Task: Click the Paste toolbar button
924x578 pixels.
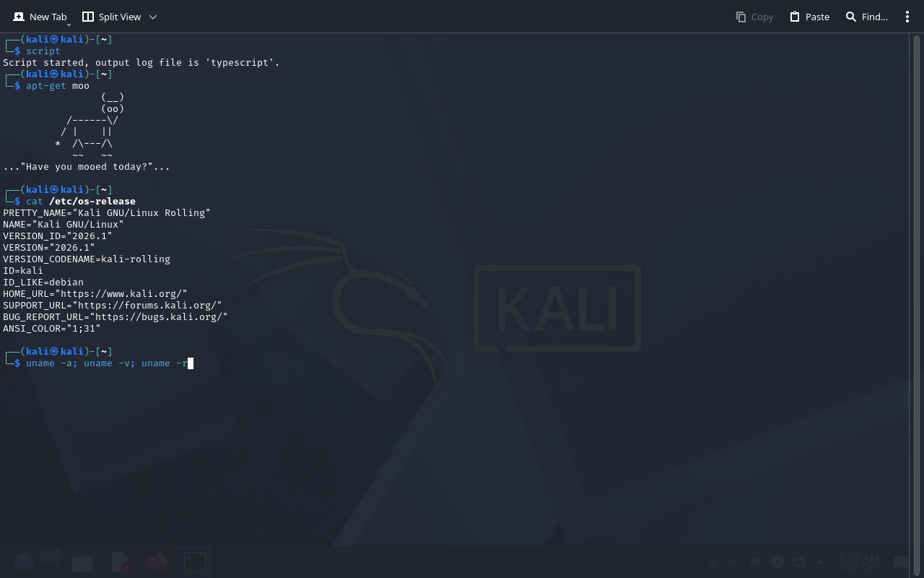Action: pos(809,17)
